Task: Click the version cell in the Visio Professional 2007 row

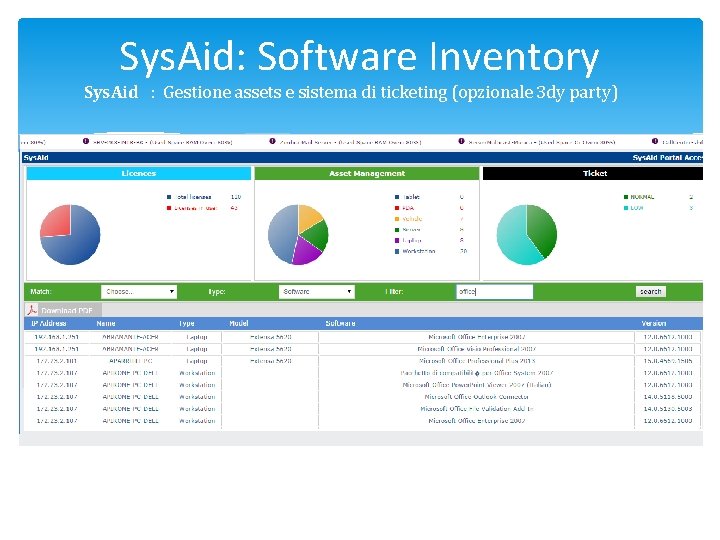Action: point(668,349)
